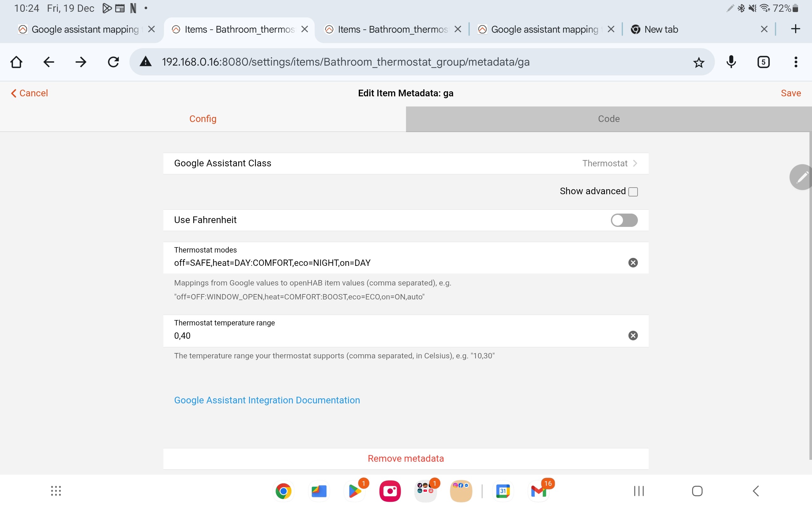Expand the Google Assistant Class selector
812x507 pixels.
tap(405, 163)
